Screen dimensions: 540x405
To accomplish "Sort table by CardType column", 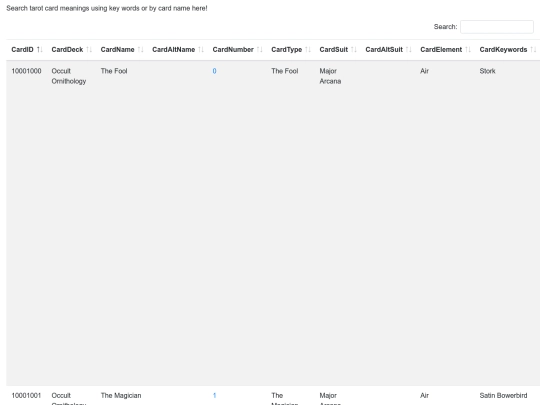I will [290, 50].
